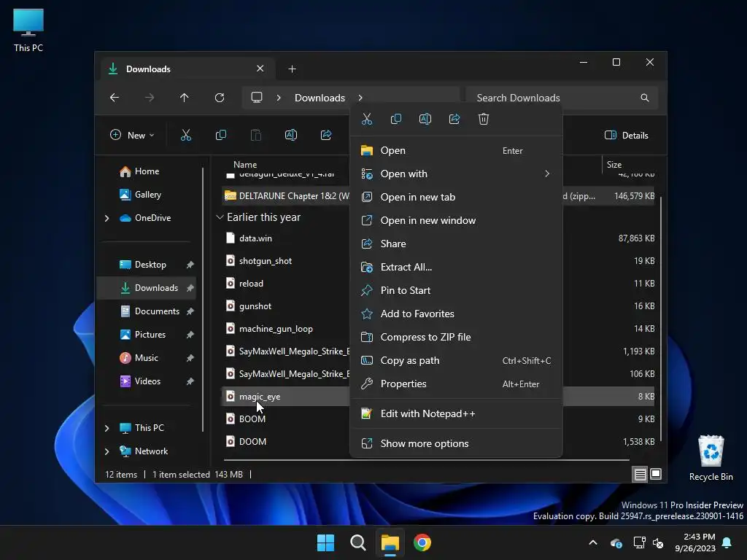Sort by the Size column header

[x=614, y=165]
